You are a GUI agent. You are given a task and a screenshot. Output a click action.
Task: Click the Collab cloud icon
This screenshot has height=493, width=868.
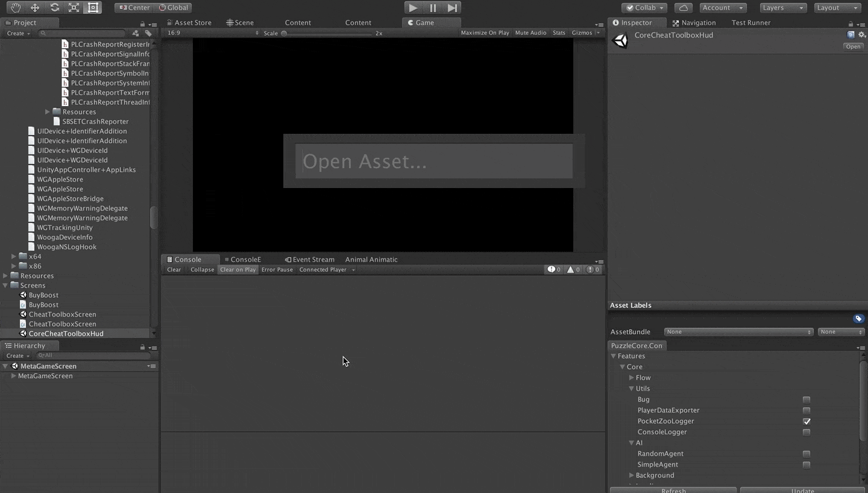coord(683,7)
